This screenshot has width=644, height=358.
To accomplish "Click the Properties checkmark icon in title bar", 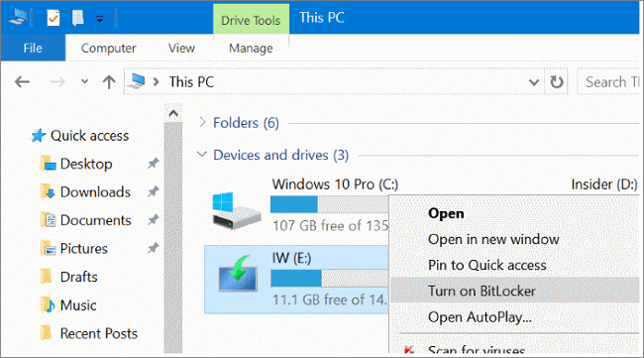I will click(x=54, y=18).
